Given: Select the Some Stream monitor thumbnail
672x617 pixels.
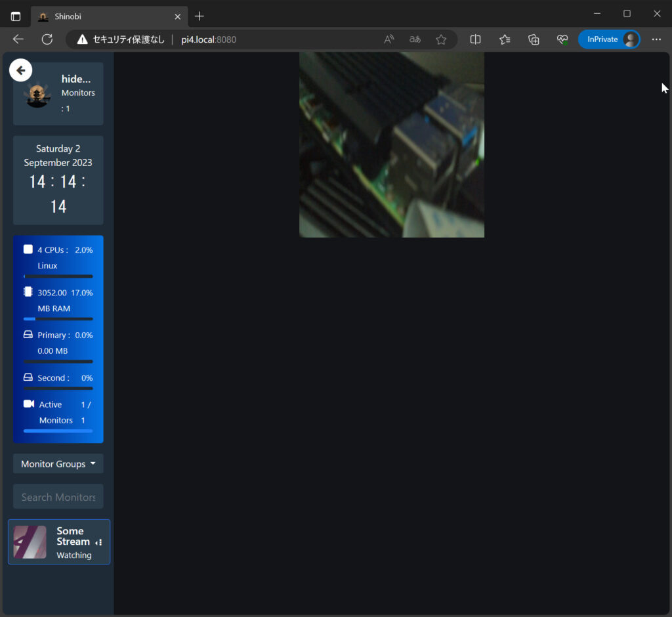Looking at the screenshot, I should tap(30, 542).
